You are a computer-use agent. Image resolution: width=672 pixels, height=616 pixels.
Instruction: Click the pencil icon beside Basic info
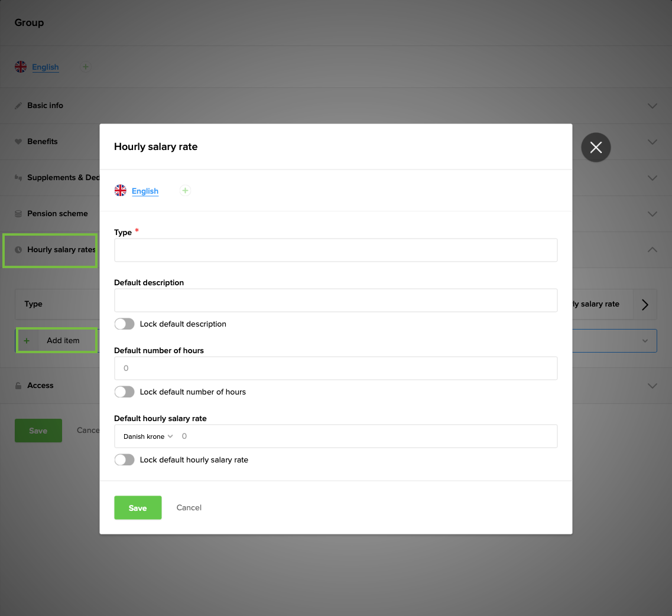pos(20,105)
